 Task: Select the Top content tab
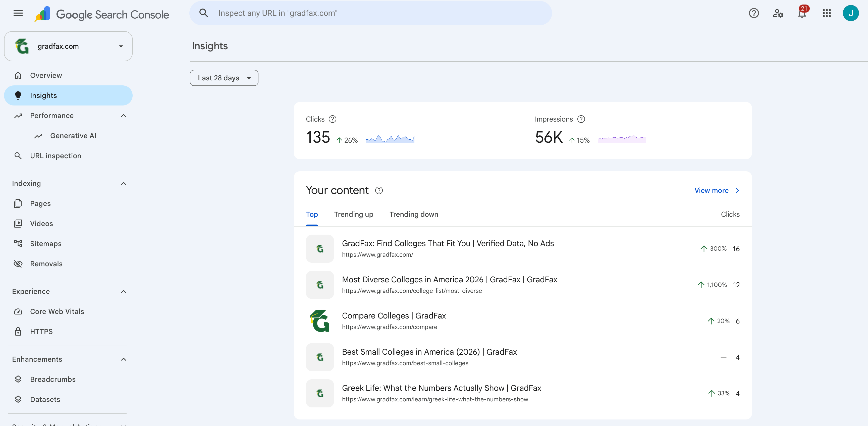click(312, 214)
